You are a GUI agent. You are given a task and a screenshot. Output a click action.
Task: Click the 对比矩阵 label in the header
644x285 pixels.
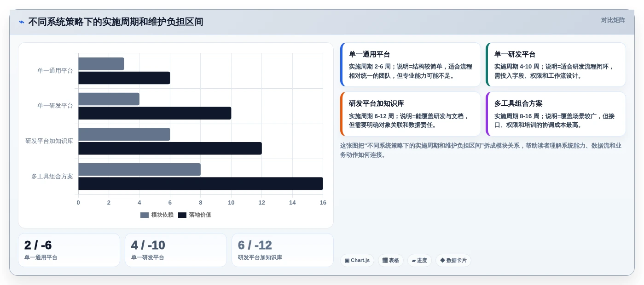coord(613,20)
